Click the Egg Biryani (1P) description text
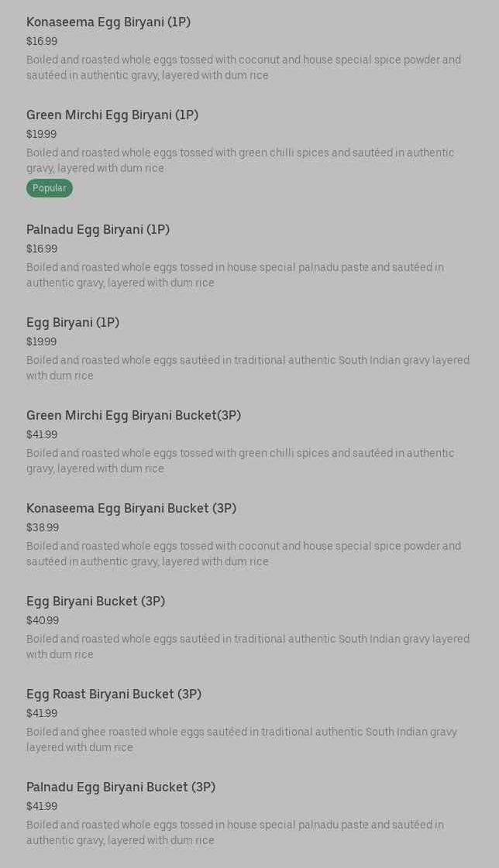Image resolution: width=499 pixels, height=868 pixels. click(247, 368)
